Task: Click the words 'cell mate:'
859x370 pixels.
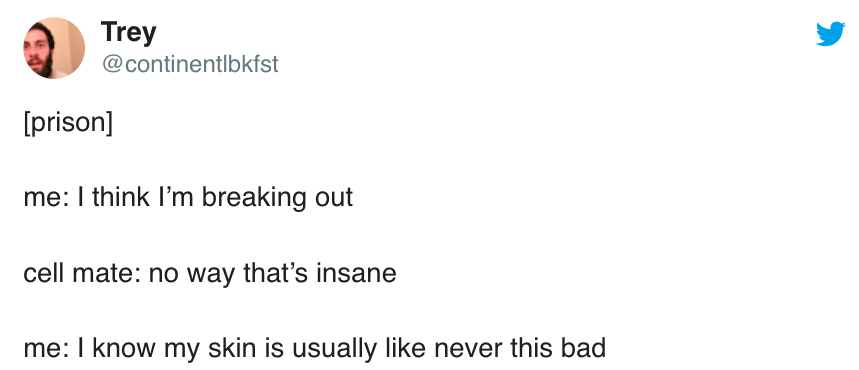Action: click(82, 273)
